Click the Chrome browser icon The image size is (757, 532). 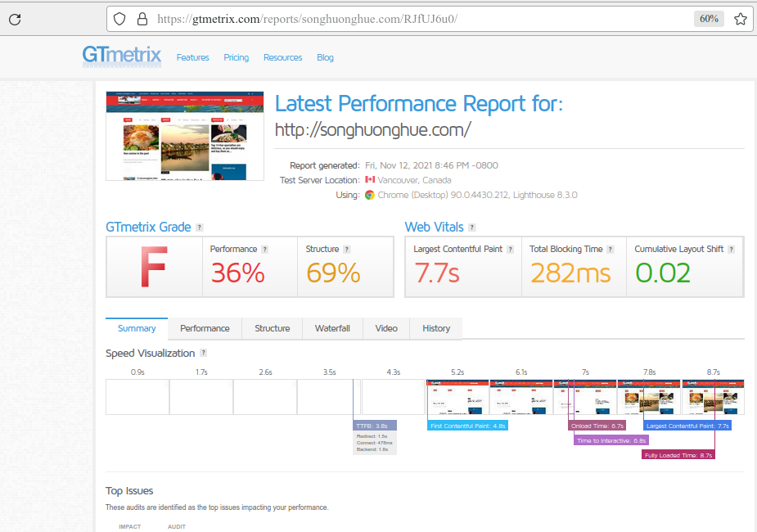(370, 195)
